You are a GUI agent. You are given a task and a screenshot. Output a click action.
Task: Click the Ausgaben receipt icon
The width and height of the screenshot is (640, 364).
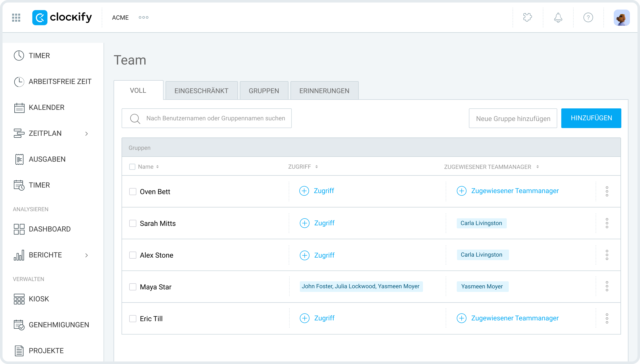coord(19,159)
